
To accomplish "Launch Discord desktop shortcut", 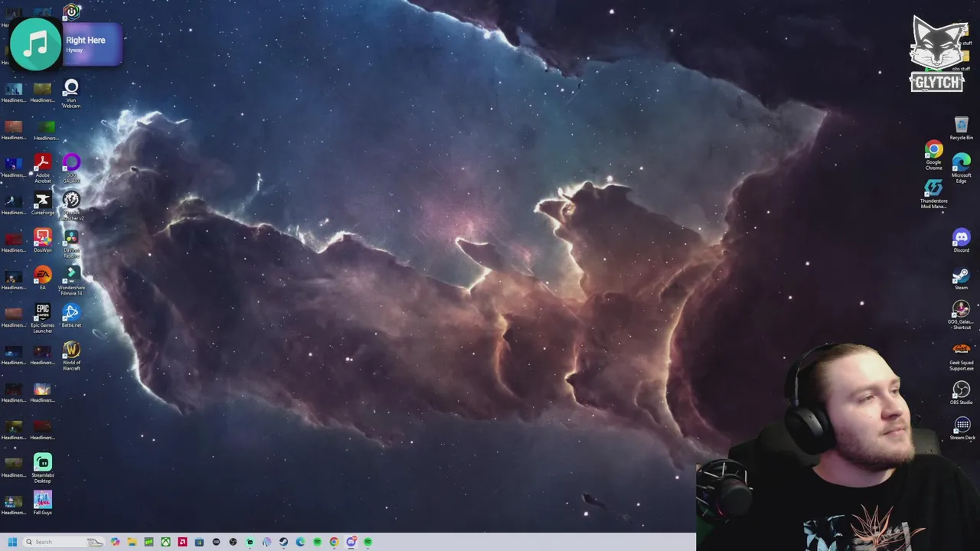I will point(962,241).
